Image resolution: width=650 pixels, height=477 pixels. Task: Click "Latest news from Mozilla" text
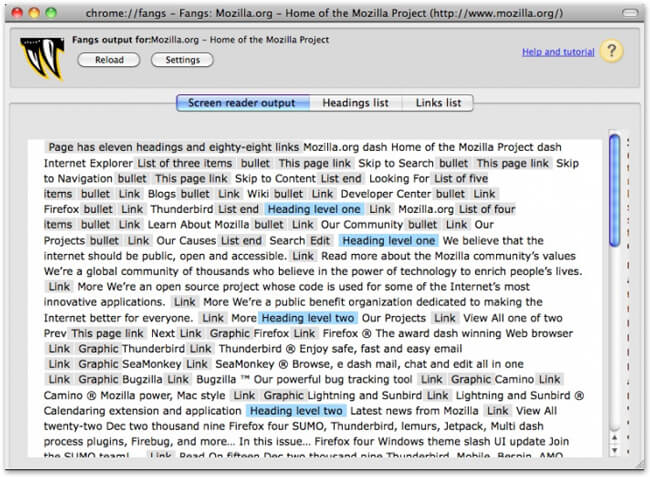[415, 411]
